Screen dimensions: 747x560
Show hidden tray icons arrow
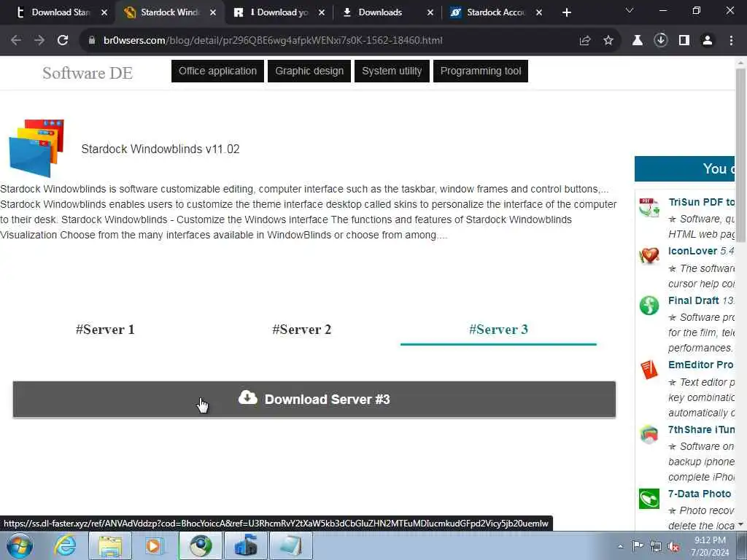[620, 546]
